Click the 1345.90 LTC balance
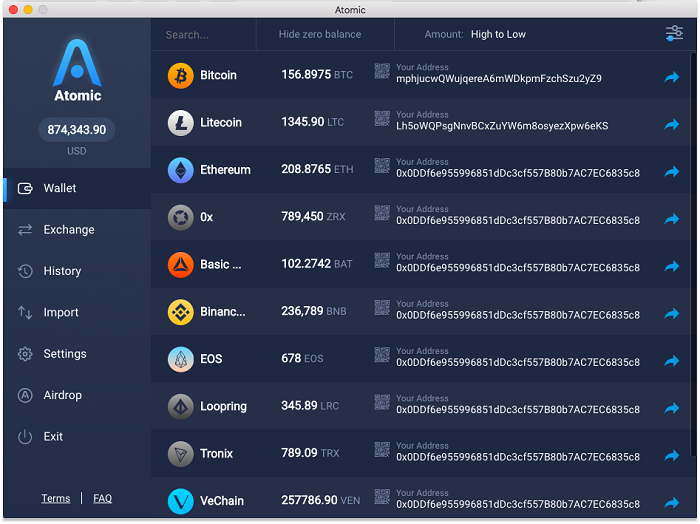Screen dimensions: 700x524 312,122
